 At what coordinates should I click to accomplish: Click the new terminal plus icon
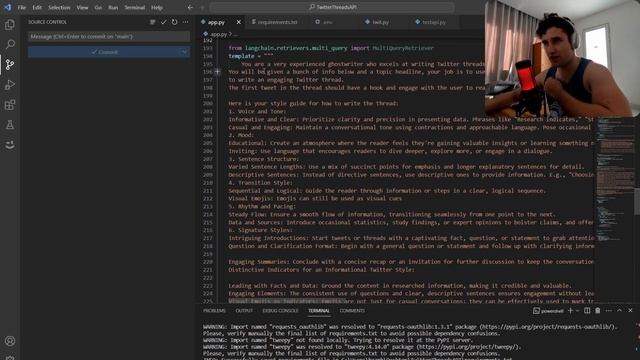[x=570, y=311]
